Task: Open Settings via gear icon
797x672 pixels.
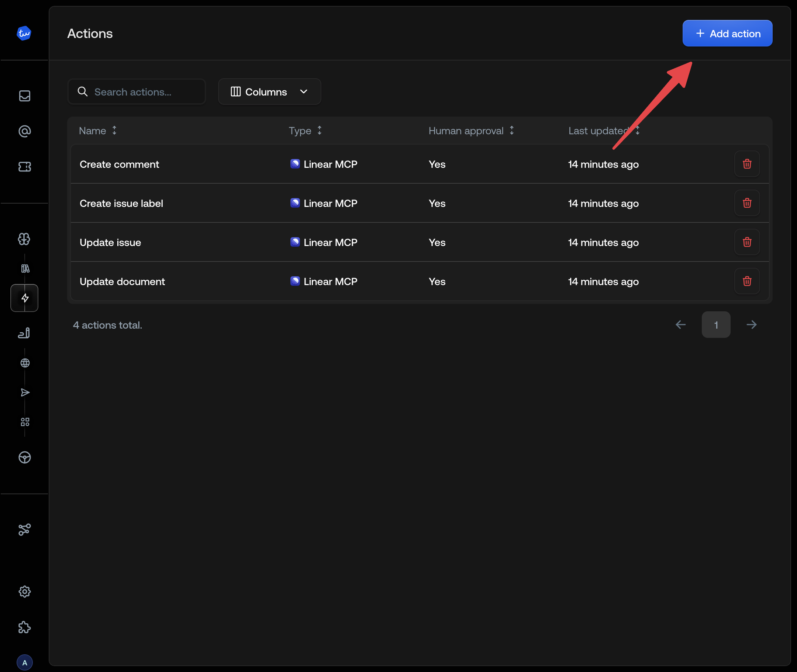Action: pyautogui.click(x=24, y=592)
